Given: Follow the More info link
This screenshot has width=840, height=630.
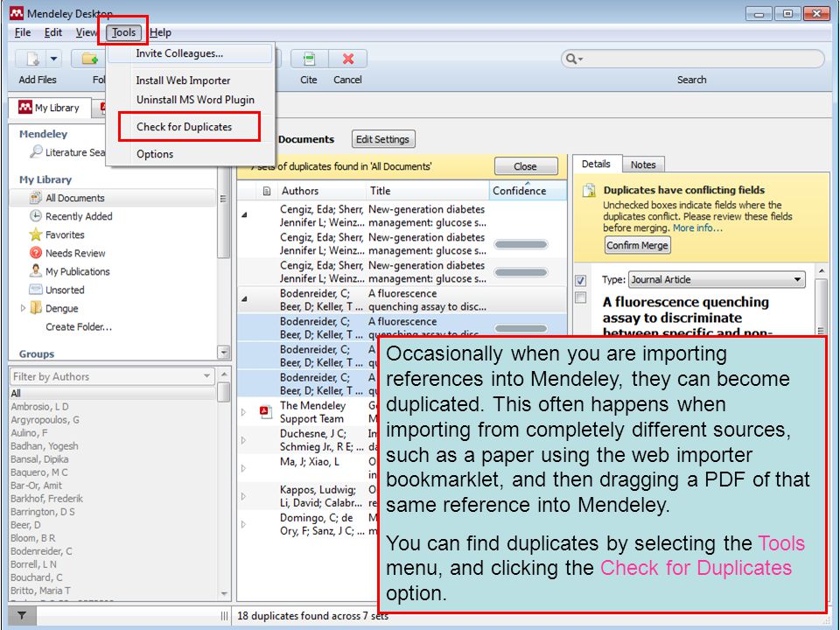Looking at the screenshot, I should point(697,228).
